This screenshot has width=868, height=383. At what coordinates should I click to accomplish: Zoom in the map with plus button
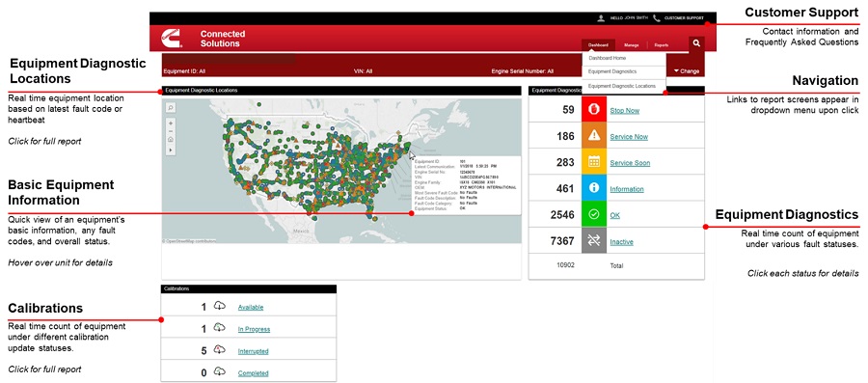pyautogui.click(x=171, y=123)
